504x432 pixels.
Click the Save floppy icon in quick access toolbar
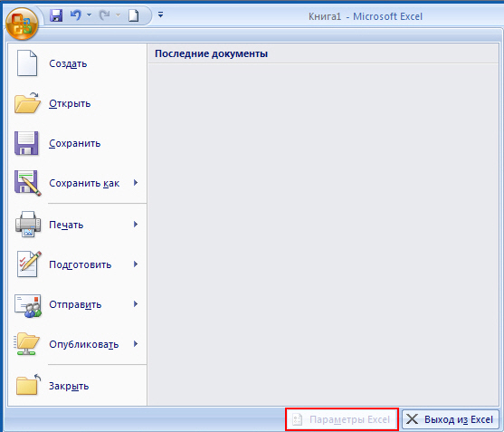tap(56, 15)
